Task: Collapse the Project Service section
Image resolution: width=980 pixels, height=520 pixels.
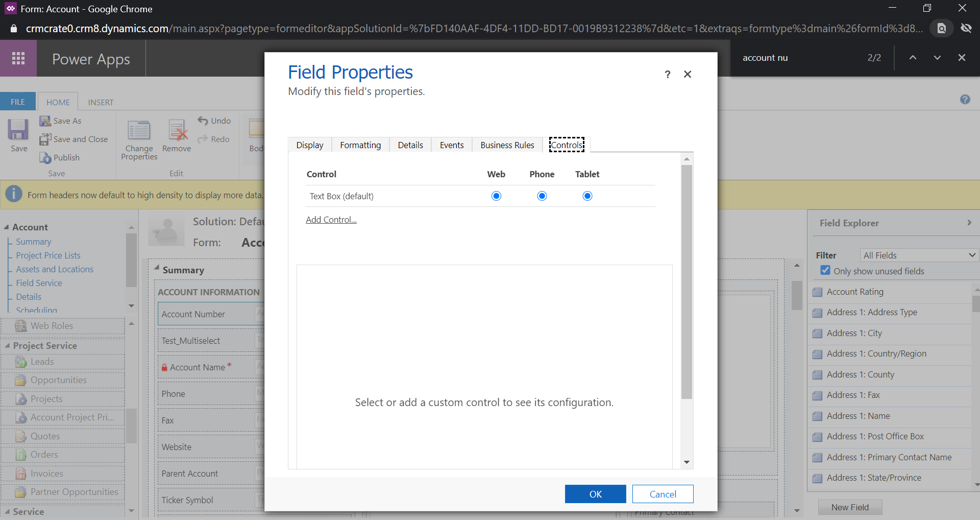Action: coord(8,345)
